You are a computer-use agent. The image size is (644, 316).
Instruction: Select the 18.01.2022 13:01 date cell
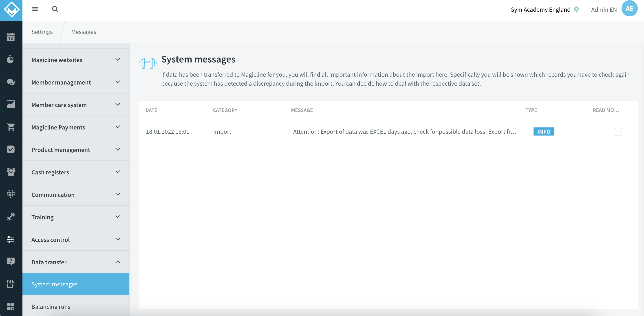tap(168, 132)
